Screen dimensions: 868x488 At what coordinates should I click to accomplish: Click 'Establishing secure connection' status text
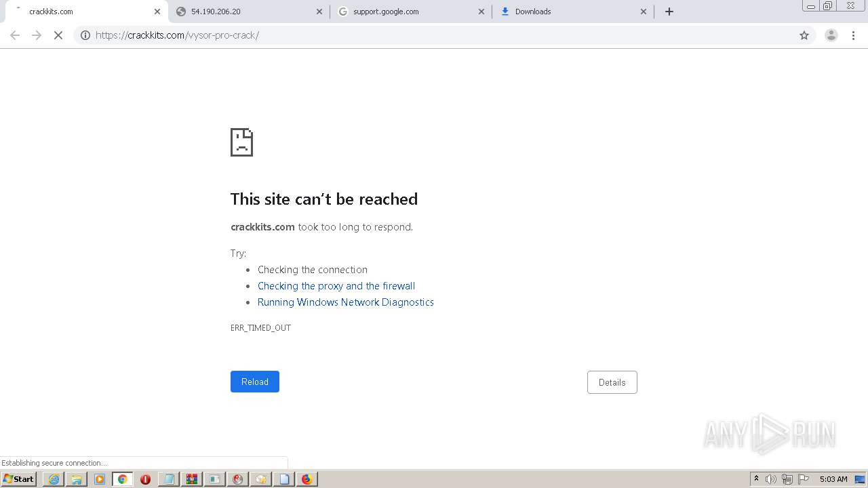point(54,463)
